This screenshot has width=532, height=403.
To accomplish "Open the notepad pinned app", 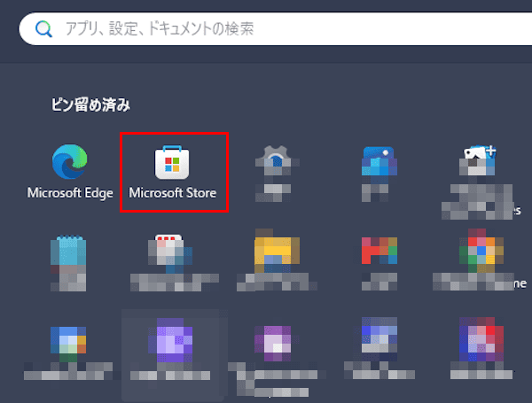I will (x=68, y=263).
